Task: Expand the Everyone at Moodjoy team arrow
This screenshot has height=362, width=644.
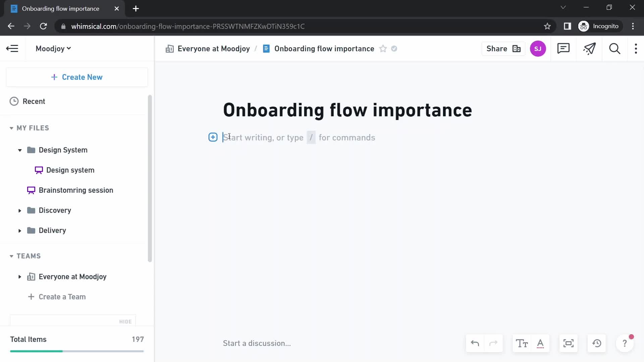Action: [x=20, y=277]
